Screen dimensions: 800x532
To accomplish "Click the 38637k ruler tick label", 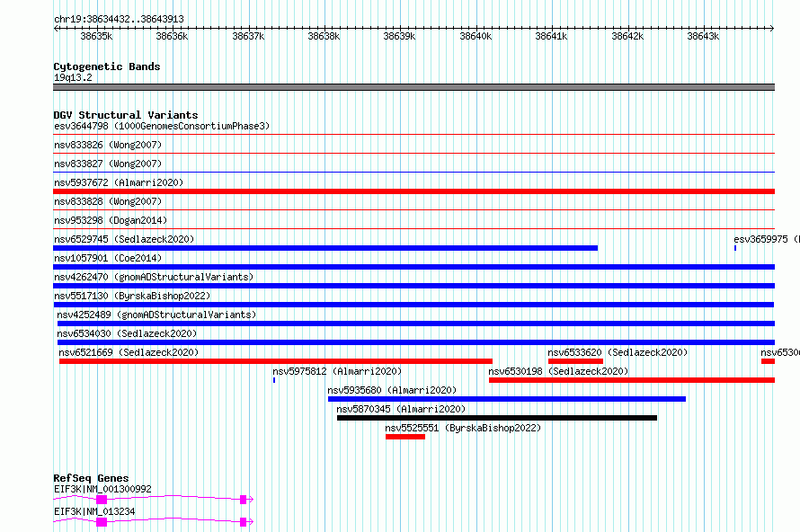I will coord(248,36).
